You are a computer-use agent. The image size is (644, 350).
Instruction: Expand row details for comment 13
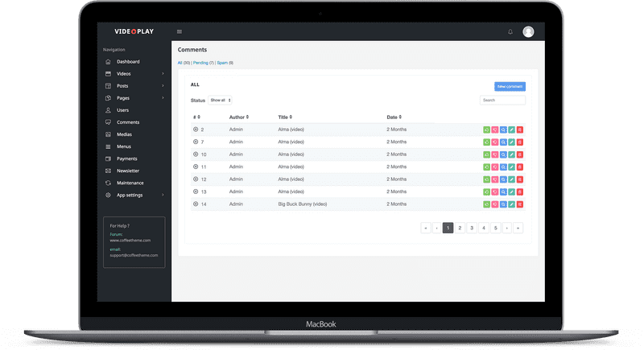click(196, 191)
